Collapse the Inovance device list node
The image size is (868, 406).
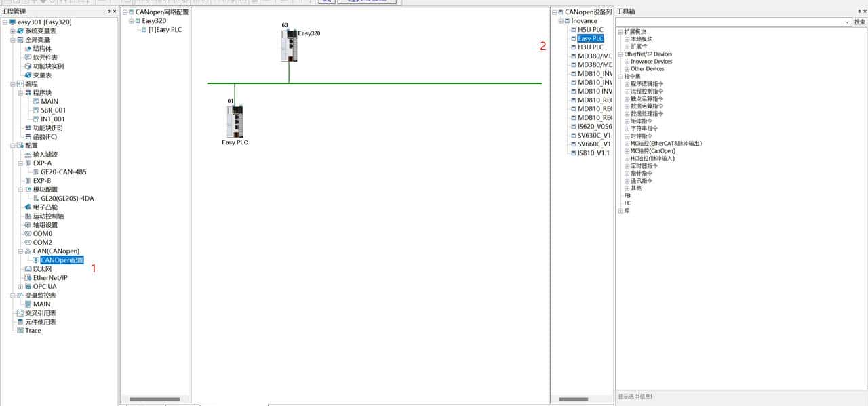[x=561, y=21]
